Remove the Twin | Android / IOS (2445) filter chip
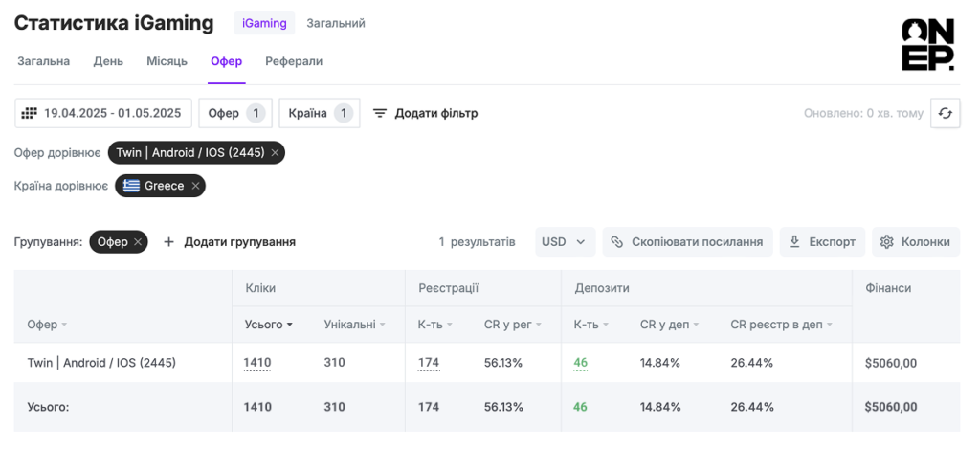980x449 pixels. [275, 153]
